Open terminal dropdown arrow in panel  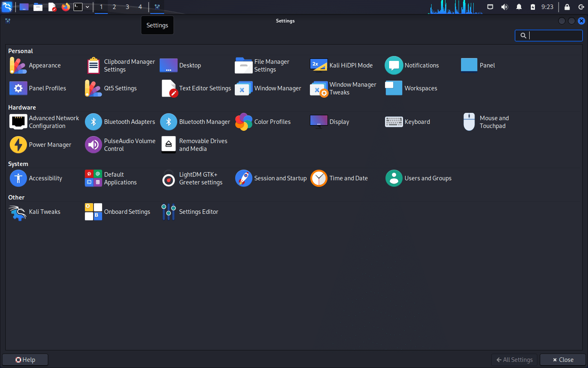click(x=87, y=7)
